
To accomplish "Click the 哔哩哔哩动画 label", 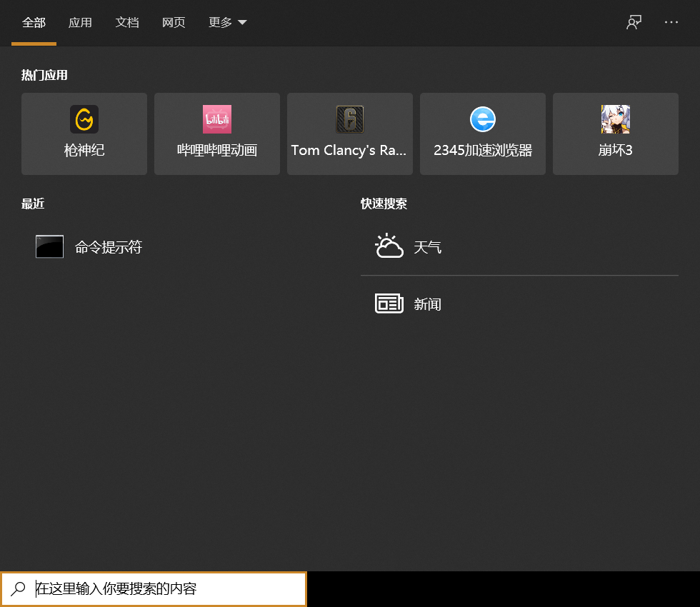I will [217, 151].
